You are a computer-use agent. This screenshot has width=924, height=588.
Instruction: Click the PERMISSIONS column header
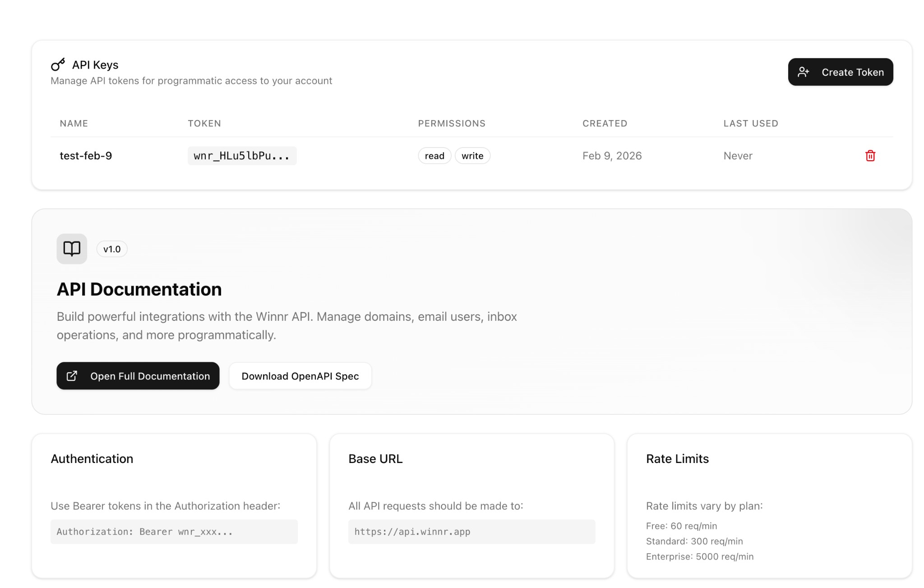pos(452,123)
